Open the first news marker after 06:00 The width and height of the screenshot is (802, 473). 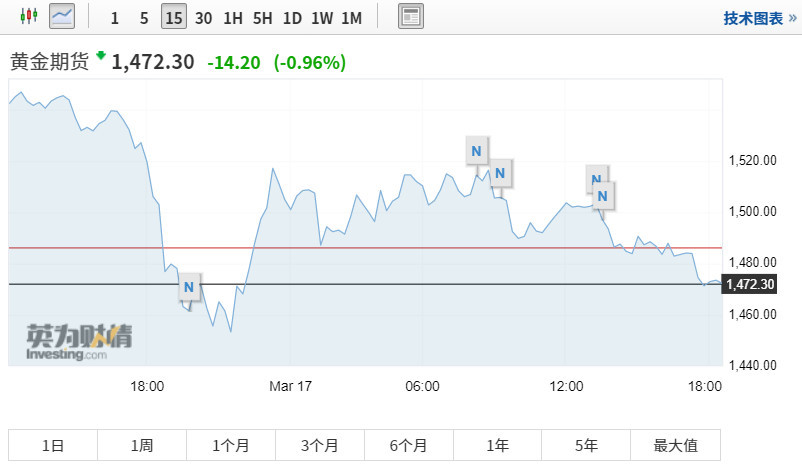tap(477, 151)
